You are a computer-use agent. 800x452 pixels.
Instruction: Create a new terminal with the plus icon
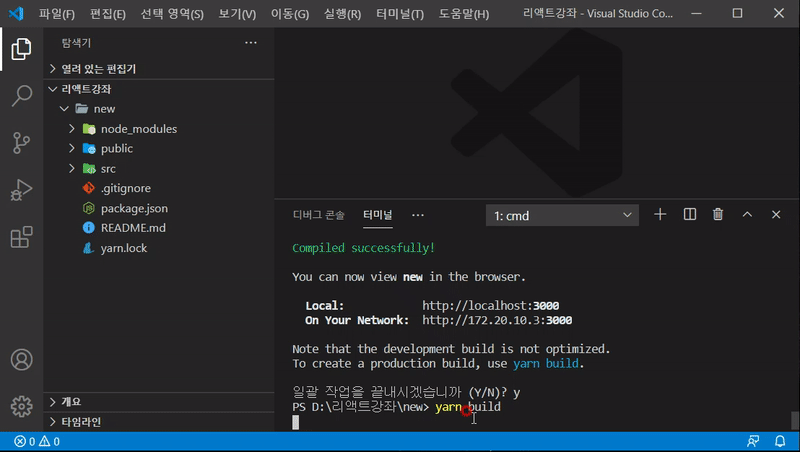coord(660,214)
